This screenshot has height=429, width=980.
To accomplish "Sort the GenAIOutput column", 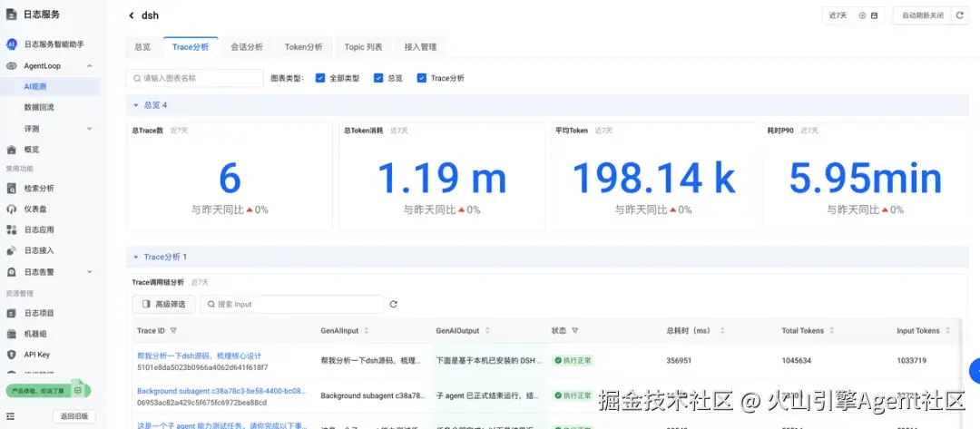I will 487,330.
